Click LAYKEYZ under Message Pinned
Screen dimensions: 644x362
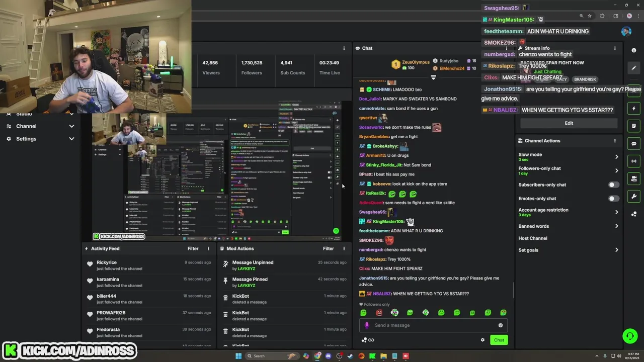point(247,286)
